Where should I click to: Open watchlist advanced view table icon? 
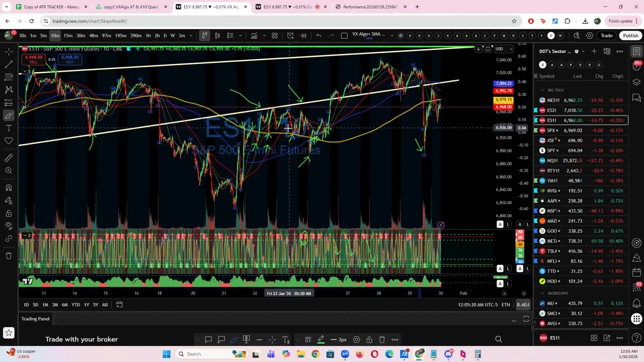(x=607, y=51)
